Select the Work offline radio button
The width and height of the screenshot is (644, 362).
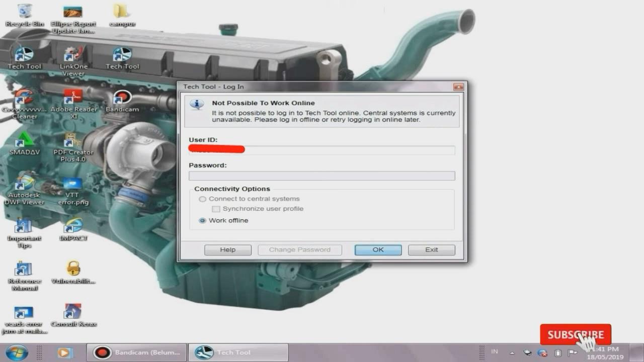(x=202, y=220)
